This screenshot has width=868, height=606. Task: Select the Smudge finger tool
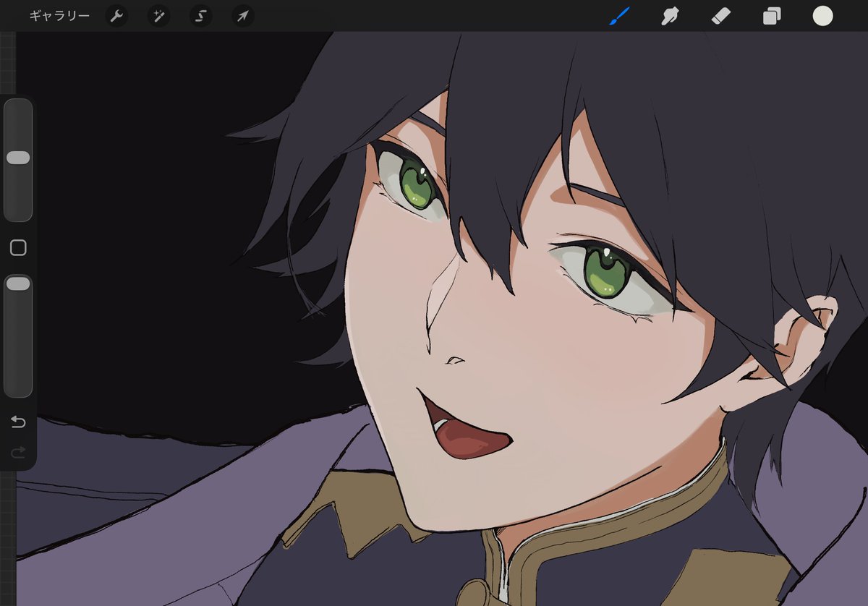(x=671, y=16)
